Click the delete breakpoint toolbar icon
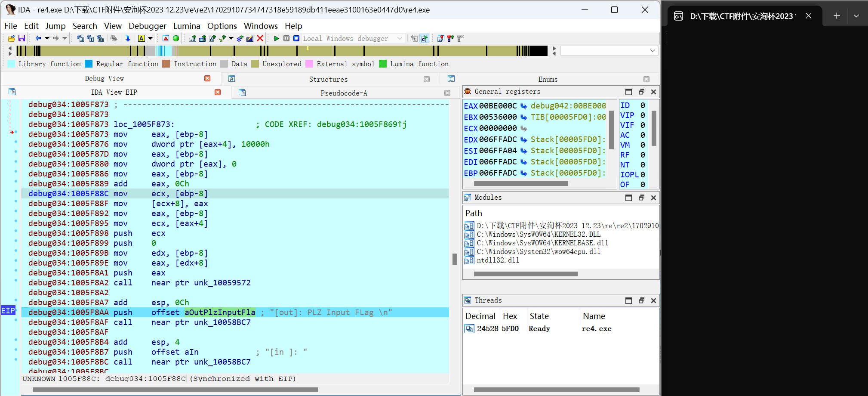 pyautogui.click(x=461, y=38)
